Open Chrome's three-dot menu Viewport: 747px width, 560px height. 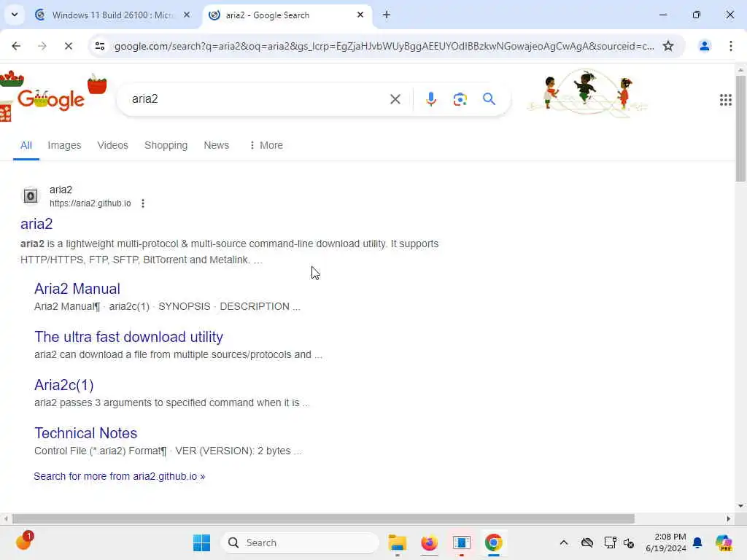[x=731, y=46]
